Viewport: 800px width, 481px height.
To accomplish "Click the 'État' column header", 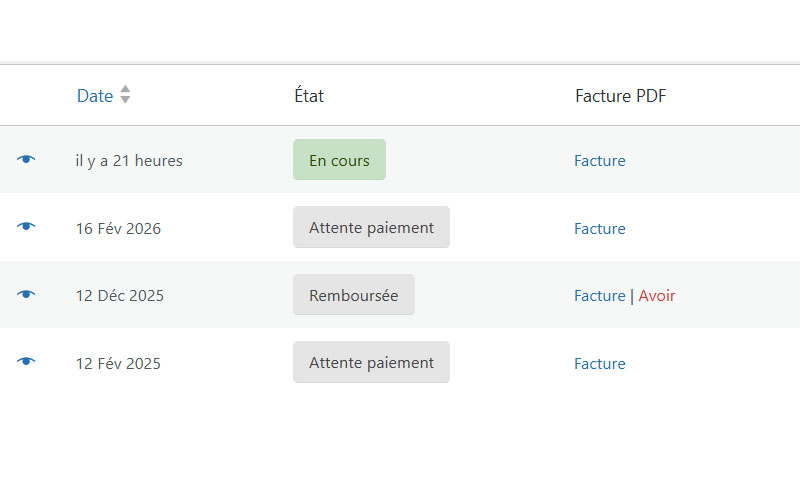I will coord(309,96).
